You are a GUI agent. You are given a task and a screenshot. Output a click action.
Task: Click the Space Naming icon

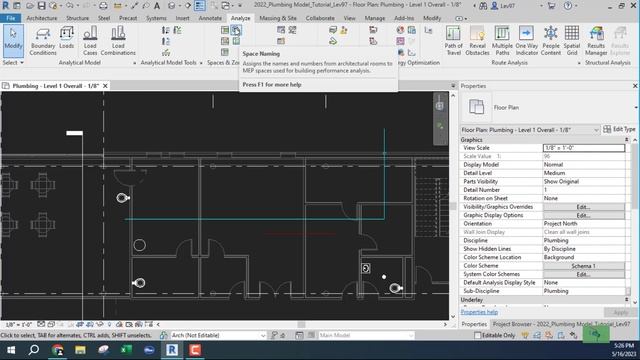tap(236, 30)
